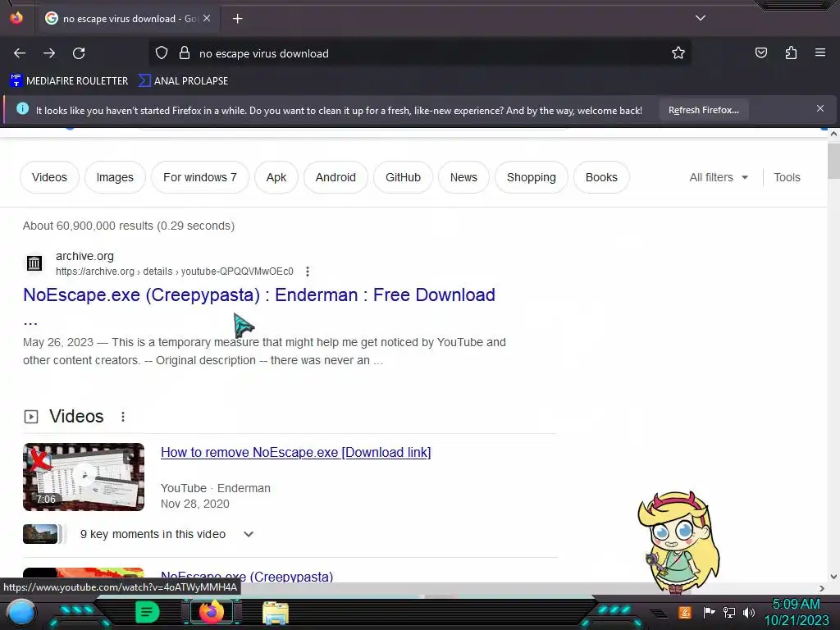The height and width of the screenshot is (630, 840).
Task: Close the 'no escape virus download' tab
Action: click(x=207, y=18)
